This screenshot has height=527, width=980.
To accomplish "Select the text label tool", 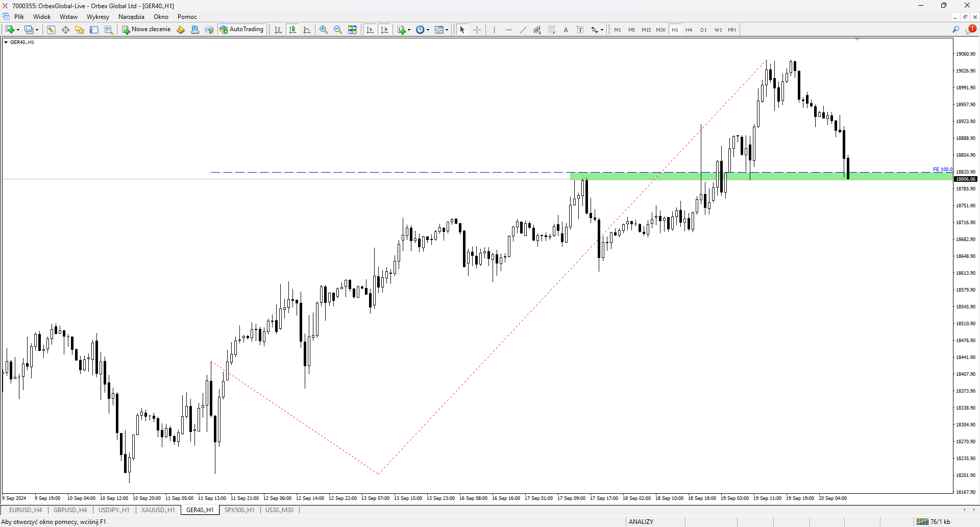I will (580, 30).
